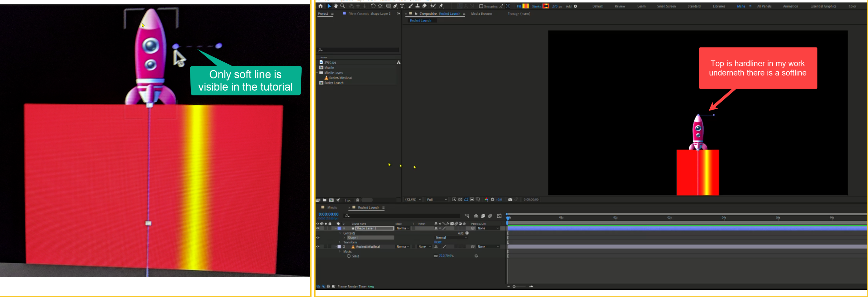This screenshot has width=868, height=297.
Task: Select the Brush tool
Action: (x=411, y=6)
